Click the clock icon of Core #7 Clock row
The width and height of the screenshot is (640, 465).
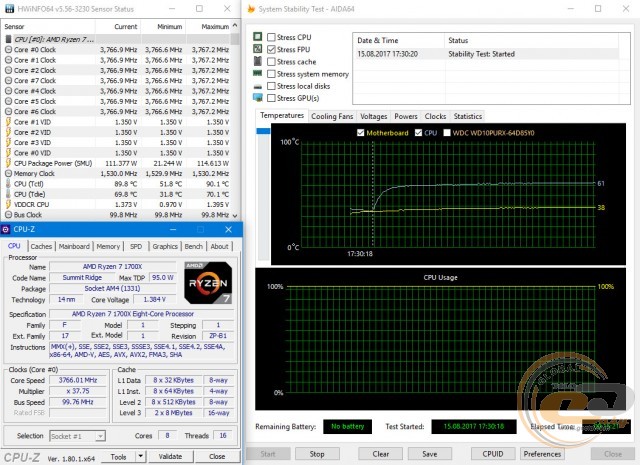point(9,80)
